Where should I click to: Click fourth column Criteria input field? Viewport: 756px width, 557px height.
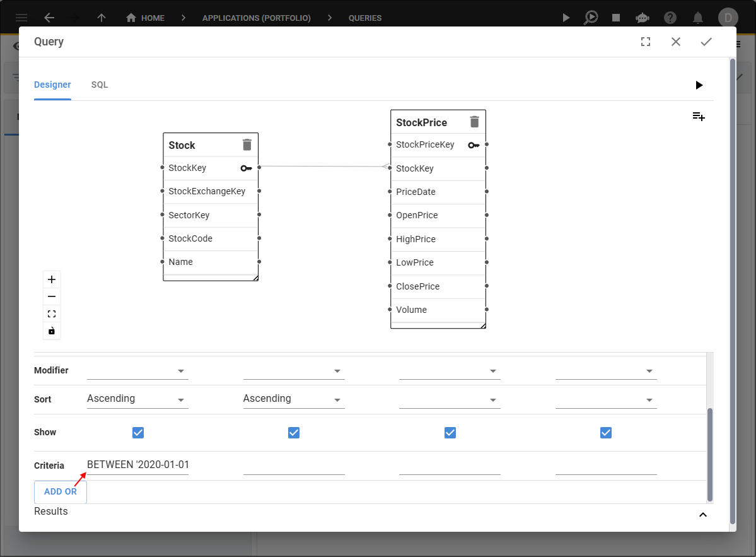(x=605, y=465)
